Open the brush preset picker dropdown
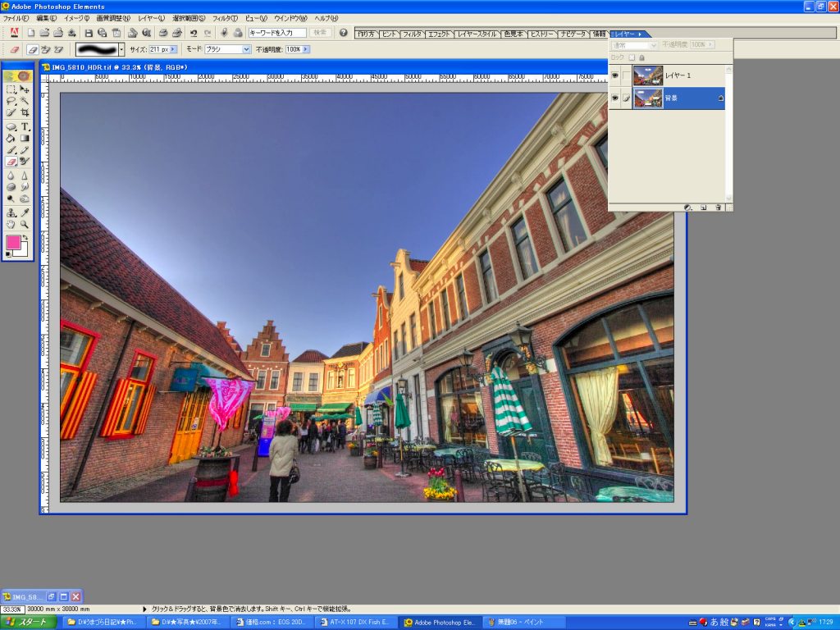 pos(121,49)
